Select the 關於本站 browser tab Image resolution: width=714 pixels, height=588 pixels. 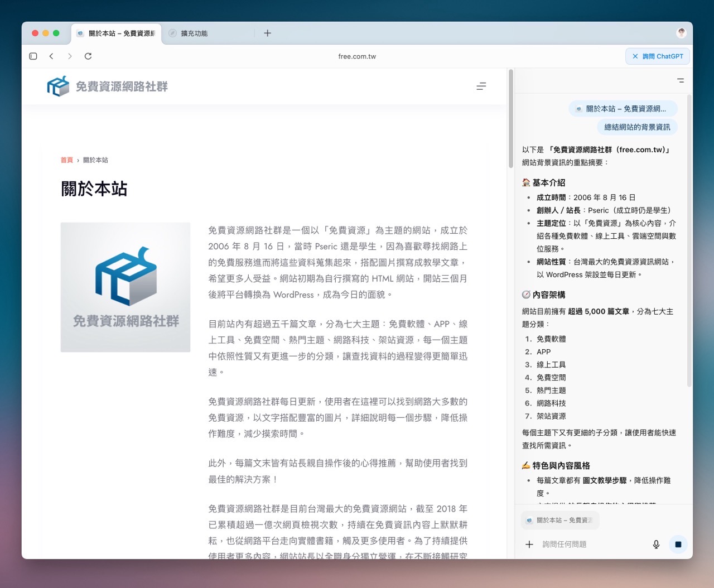click(x=117, y=33)
